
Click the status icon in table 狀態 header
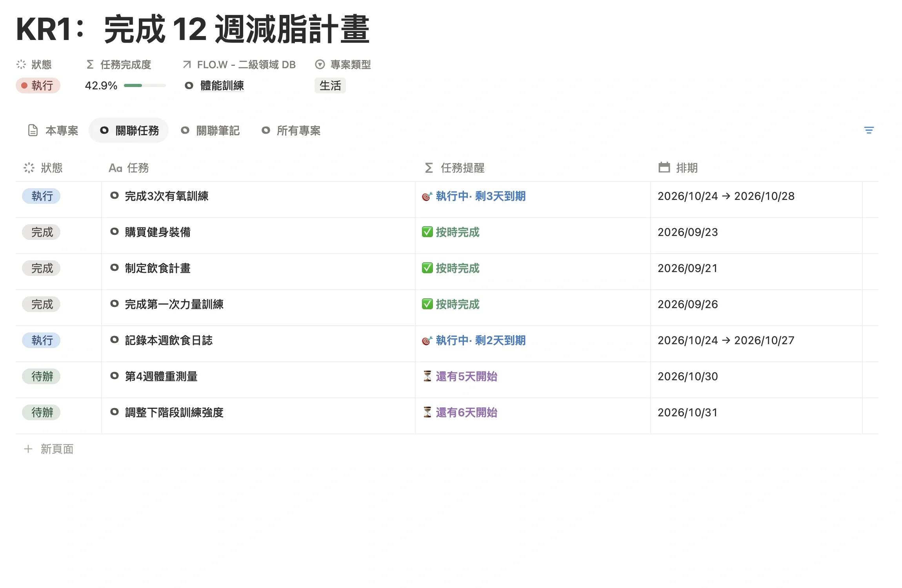click(29, 168)
